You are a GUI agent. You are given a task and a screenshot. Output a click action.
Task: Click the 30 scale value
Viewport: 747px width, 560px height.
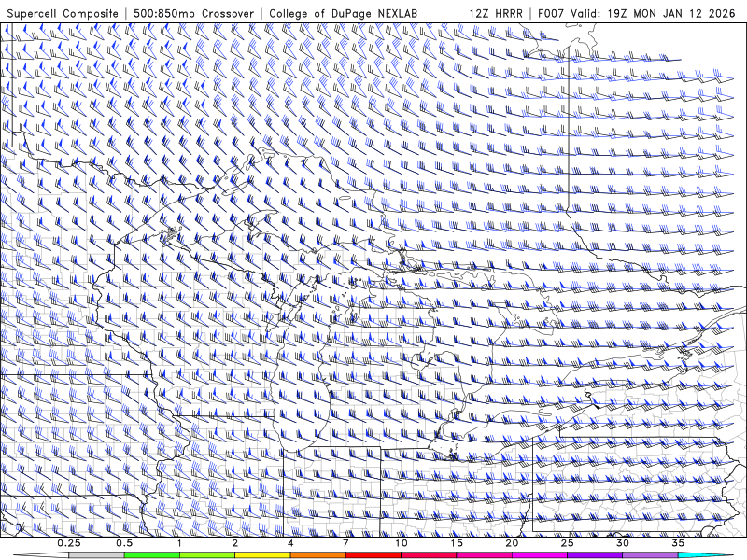point(622,543)
